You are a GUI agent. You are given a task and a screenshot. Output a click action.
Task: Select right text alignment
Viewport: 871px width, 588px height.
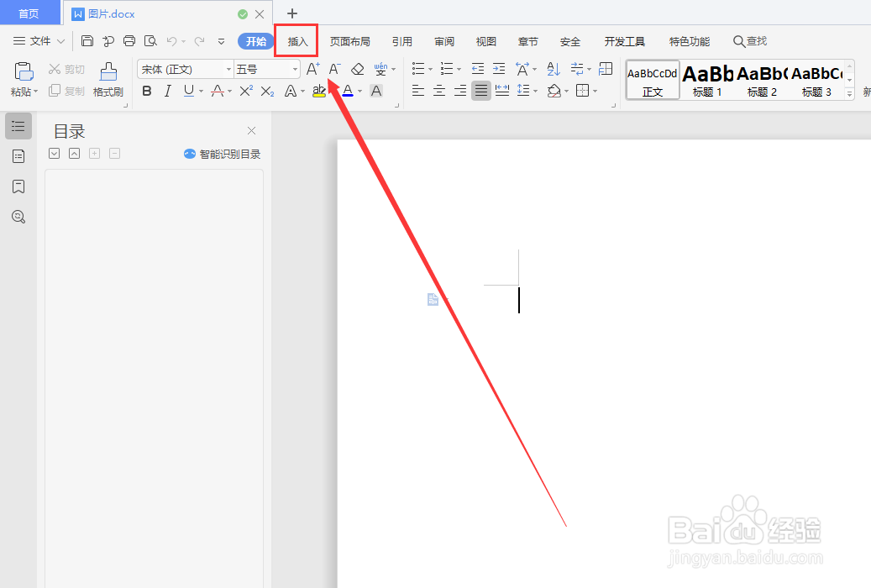coord(460,91)
